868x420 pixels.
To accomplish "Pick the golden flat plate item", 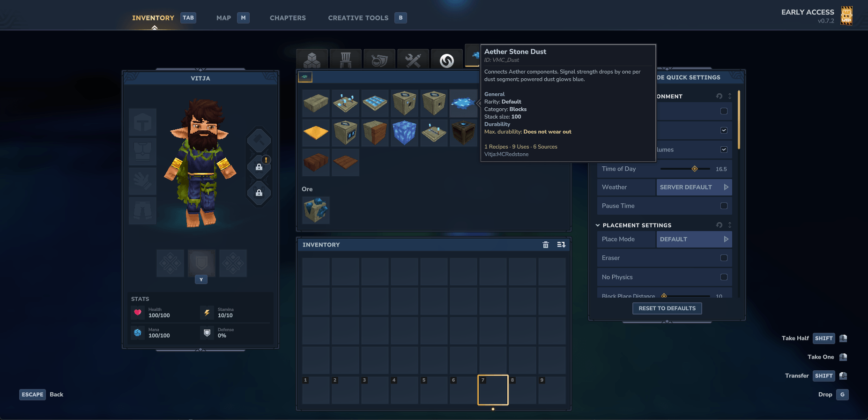I will pos(316,133).
